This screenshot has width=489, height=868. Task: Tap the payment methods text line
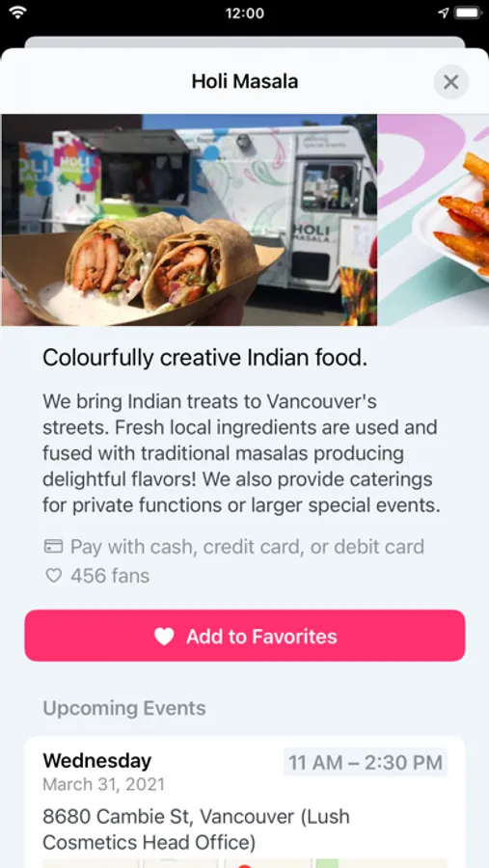click(x=247, y=547)
